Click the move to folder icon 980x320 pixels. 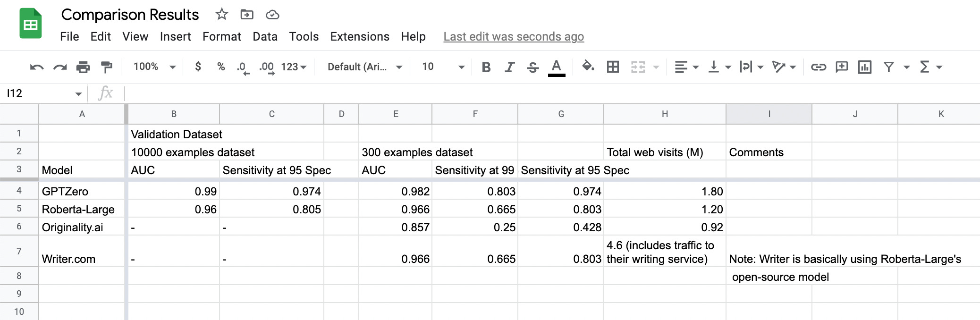pyautogui.click(x=247, y=15)
